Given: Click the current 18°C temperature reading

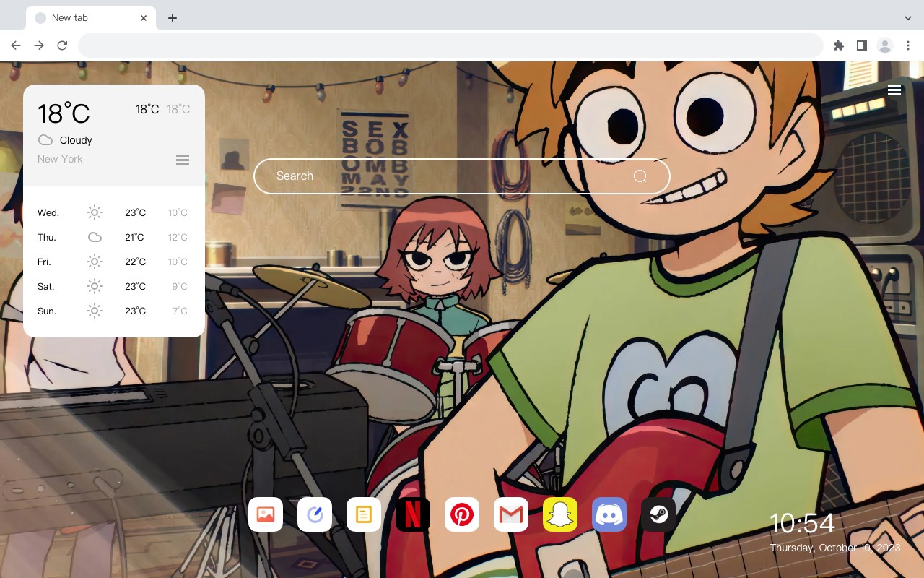Looking at the screenshot, I should coord(64,113).
